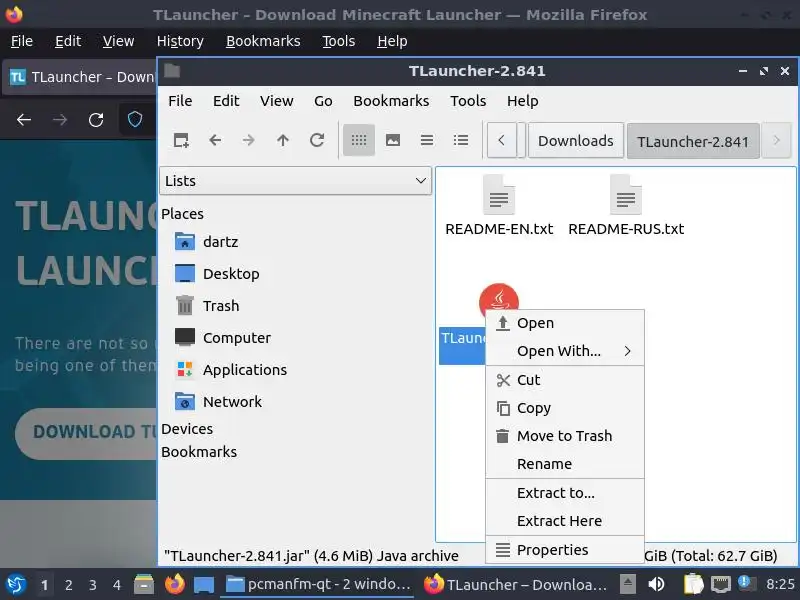800x600 pixels.
Task: Launch Firefox from taskbar quick launch
Action: (x=174, y=585)
